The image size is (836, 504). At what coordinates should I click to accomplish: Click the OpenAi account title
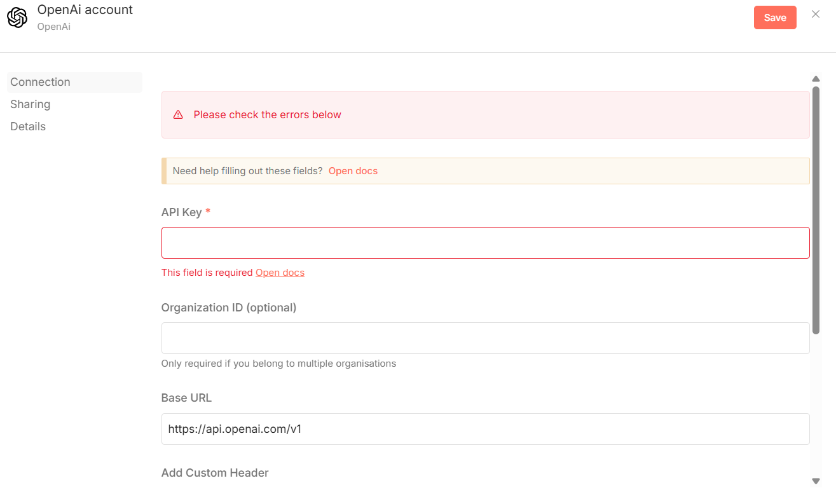(85, 10)
